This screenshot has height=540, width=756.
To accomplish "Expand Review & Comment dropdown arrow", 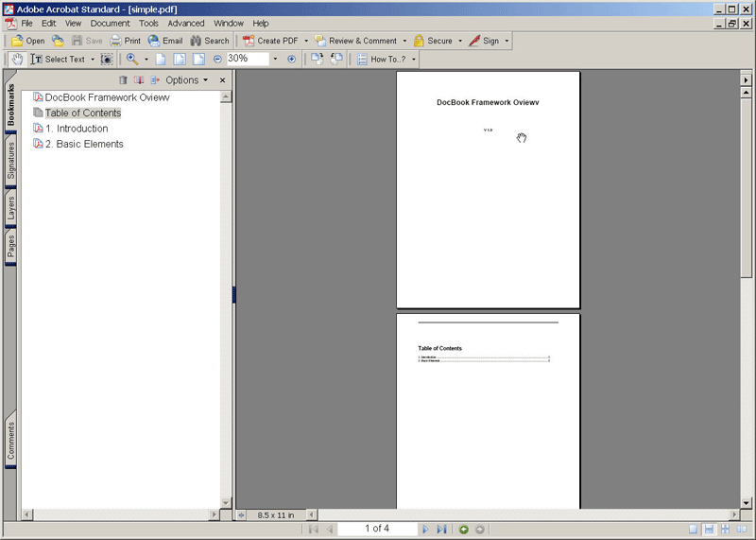I will (404, 41).
